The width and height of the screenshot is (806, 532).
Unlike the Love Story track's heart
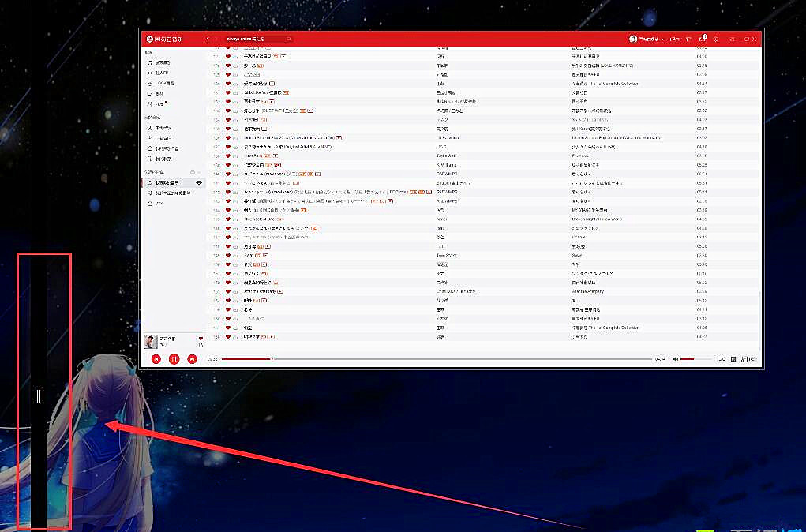coord(228,155)
